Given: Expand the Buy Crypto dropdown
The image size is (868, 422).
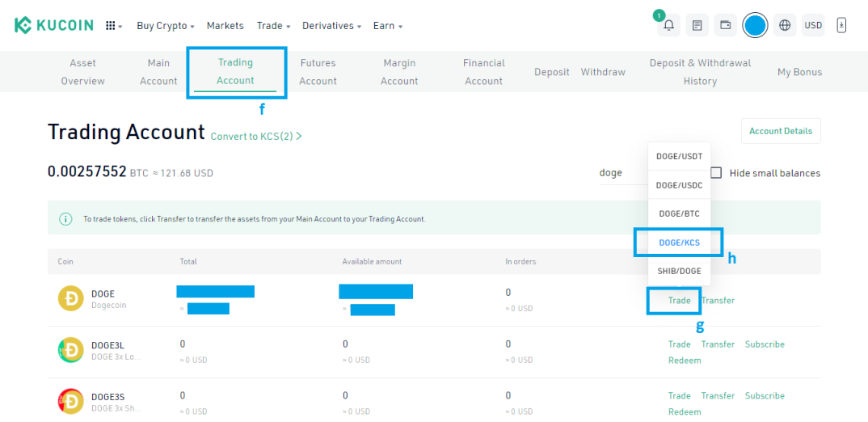Looking at the screenshot, I should pyautogui.click(x=166, y=26).
